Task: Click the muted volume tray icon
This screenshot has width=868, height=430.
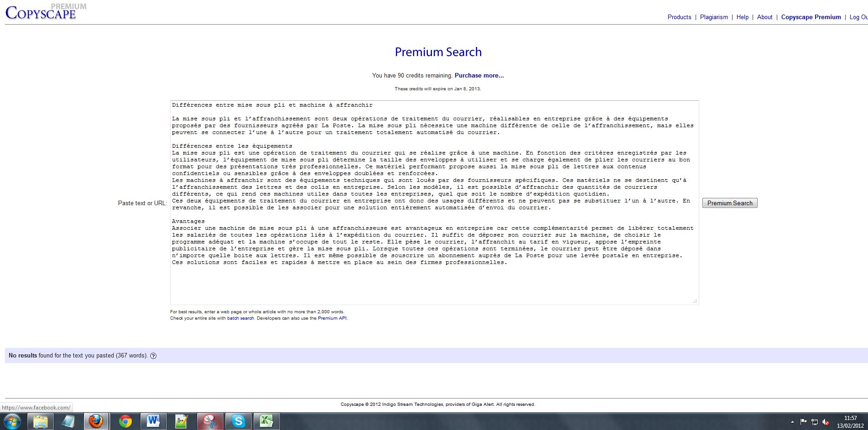Action: [826, 422]
